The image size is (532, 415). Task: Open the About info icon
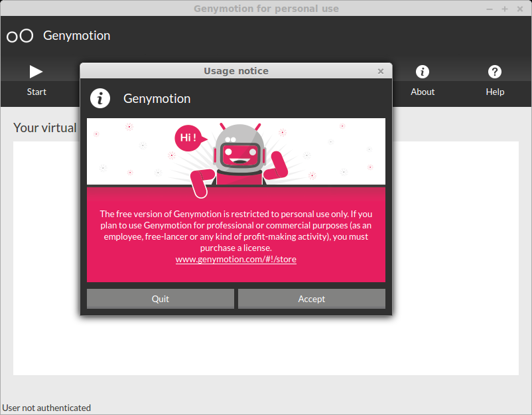pyautogui.click(x=423, y=72)
